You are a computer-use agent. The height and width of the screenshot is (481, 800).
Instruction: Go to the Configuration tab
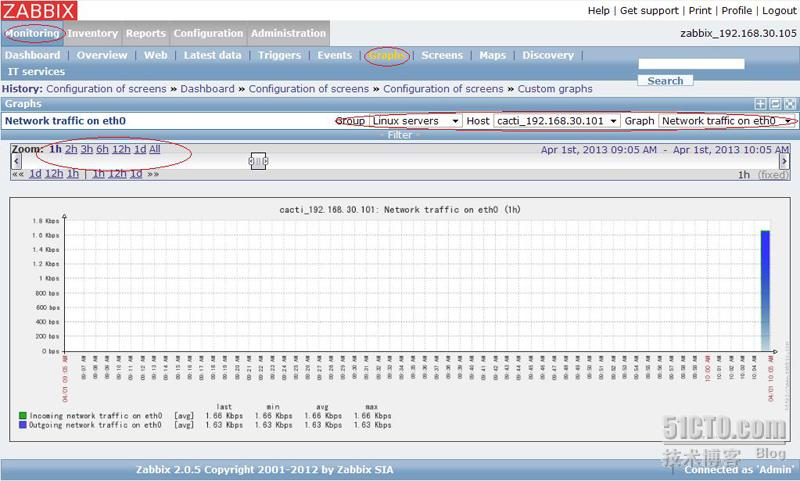click(208, 33)
